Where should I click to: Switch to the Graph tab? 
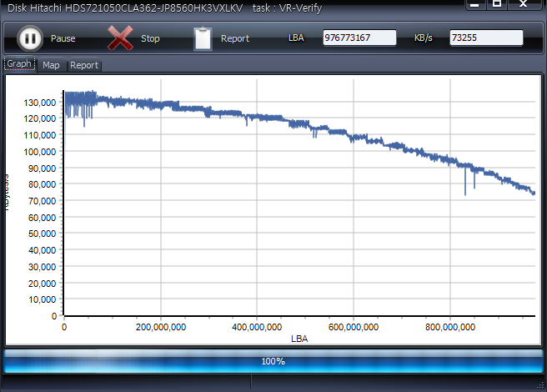(x=19, y=64)
